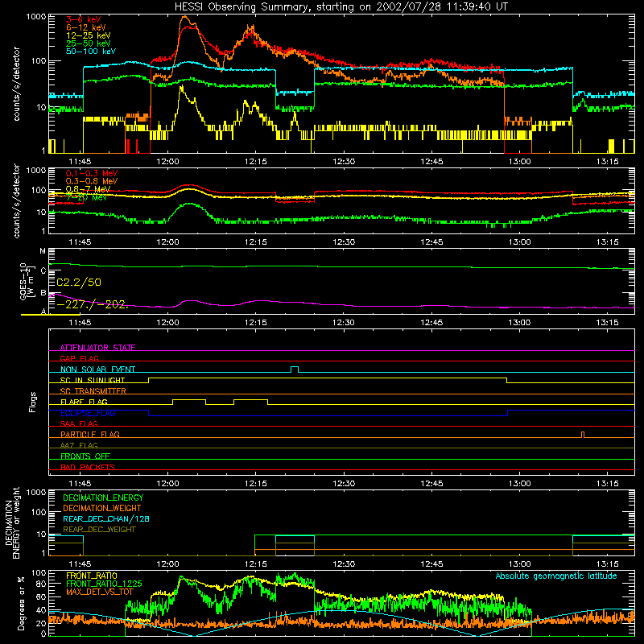The image size is (644, 644).
Task: Click the 0.1-0.3 MeV legend label
Action: (x=92, y=174)
